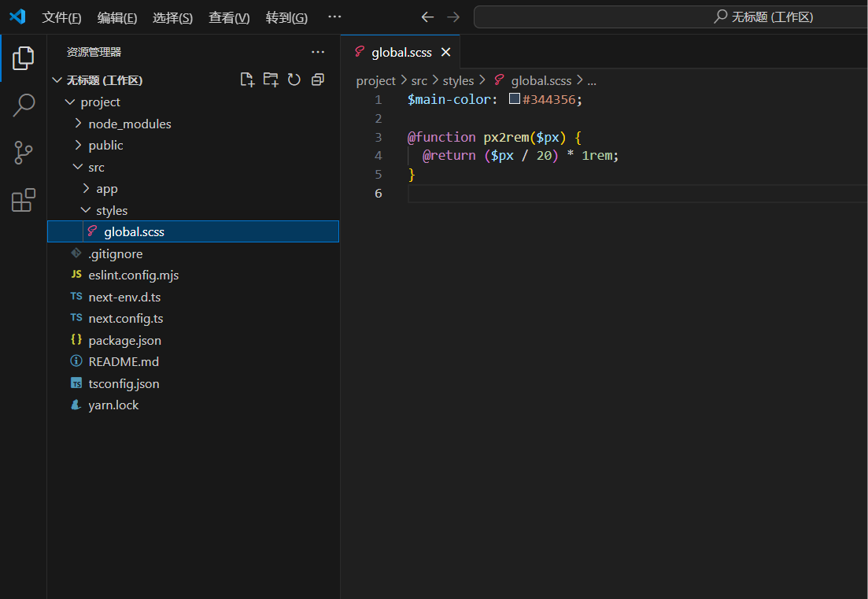Screen dimensions: 868x599
Task: Create a new file in explorer
Action: pos(247,79)
